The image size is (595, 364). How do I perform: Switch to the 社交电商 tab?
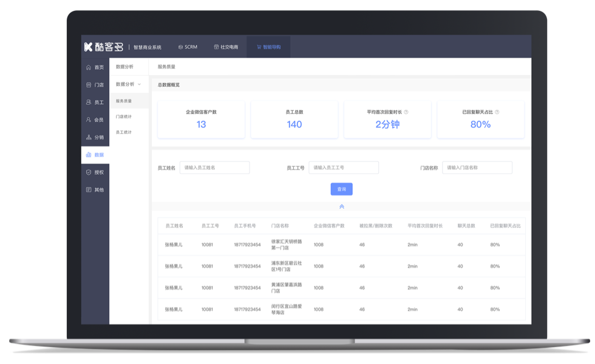pos(226,47)
